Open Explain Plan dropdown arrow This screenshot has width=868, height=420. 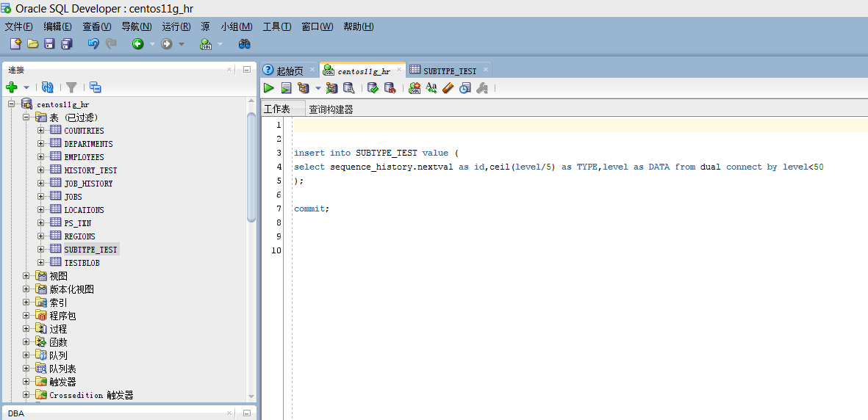pos(318,88)
